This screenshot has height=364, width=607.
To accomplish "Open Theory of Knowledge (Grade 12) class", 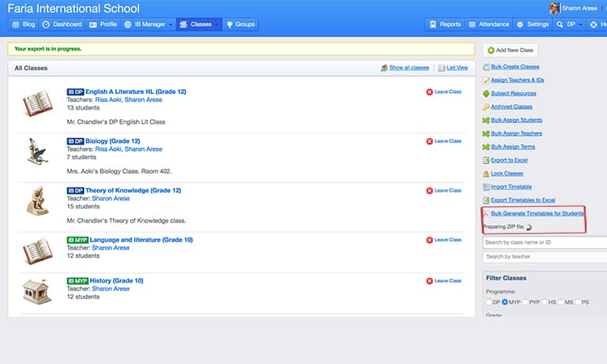I will (x=133, y=190).
